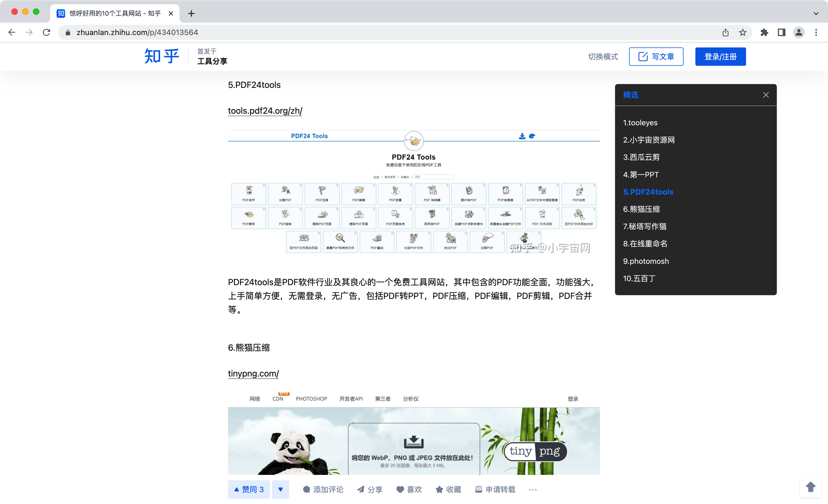Bookmark this page with the star icon

pos(743,32)
